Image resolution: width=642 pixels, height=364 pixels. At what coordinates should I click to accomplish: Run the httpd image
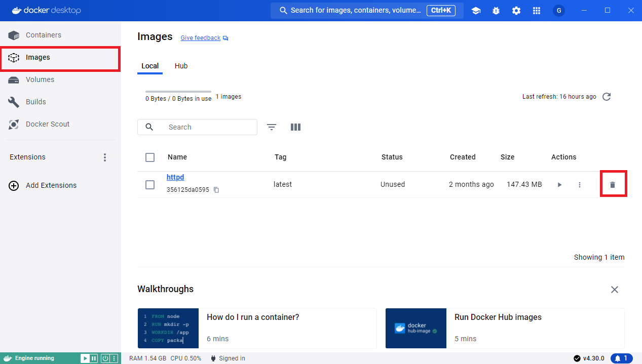point(559,185)
